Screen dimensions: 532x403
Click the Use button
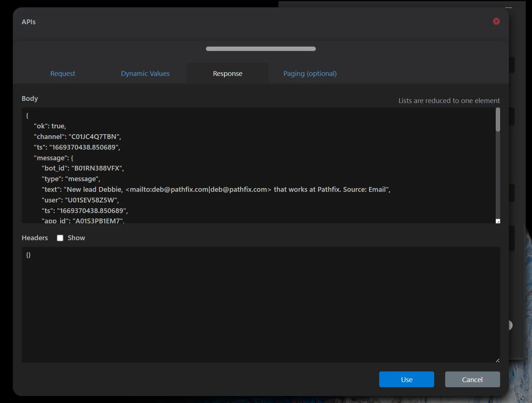point(407,380)
